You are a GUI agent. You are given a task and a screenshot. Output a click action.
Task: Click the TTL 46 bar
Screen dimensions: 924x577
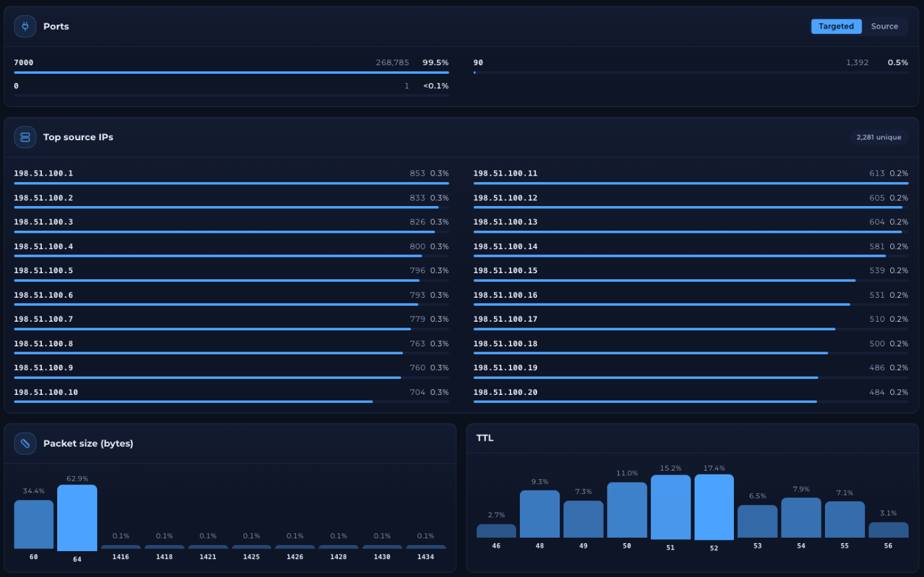coord(497,531)
